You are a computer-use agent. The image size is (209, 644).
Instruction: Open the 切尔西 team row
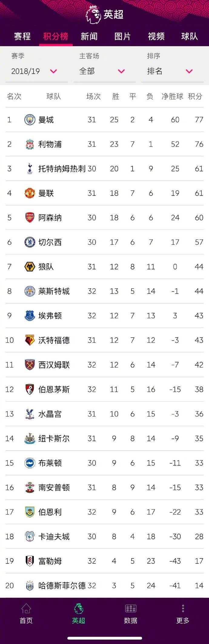(104, 242)
